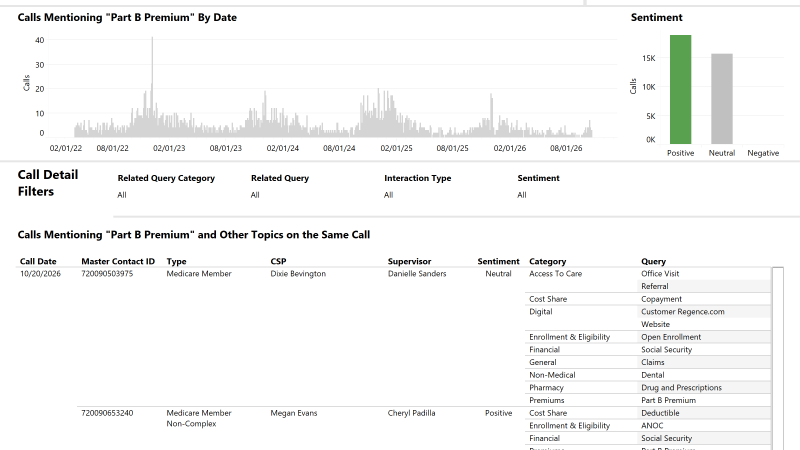Viewport: 800px width, 450px height.
Task: Open the Sentiment filter set to All
Action: pos(521,195)
